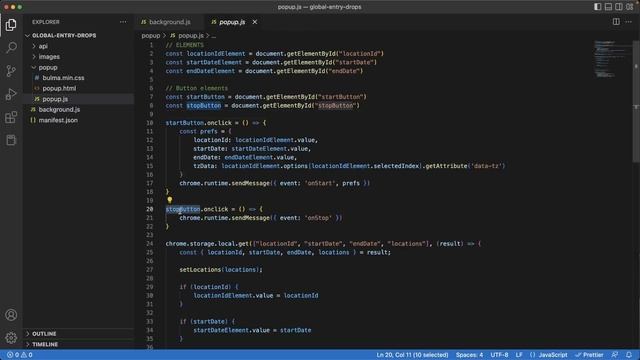This screenshot has height=360, width=640.
Task: Click Ln 20, Col 11 cursor position
Action: pyautogui.click(x=412, y=355)
